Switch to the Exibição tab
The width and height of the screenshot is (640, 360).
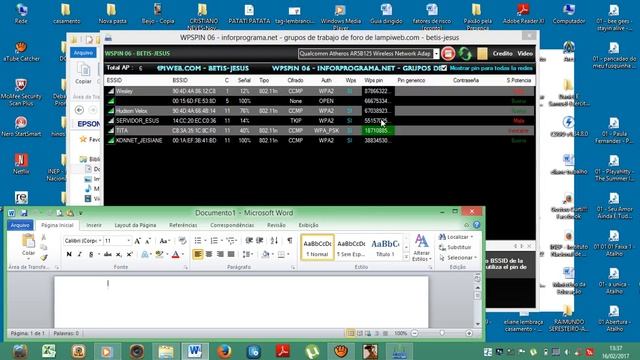pyautogui.click(x=308, y=225)
